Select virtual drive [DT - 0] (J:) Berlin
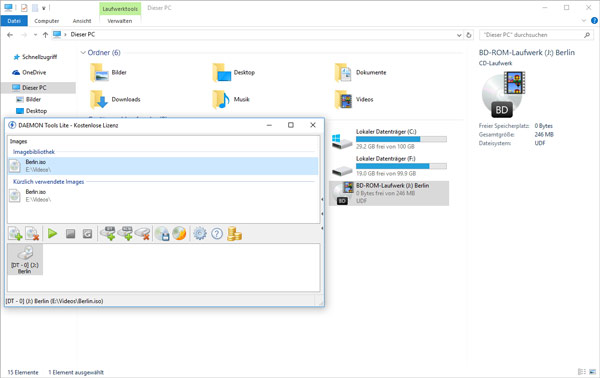This screenshot has width=600, height=378. pyautogui.click(x=25, y=260)
